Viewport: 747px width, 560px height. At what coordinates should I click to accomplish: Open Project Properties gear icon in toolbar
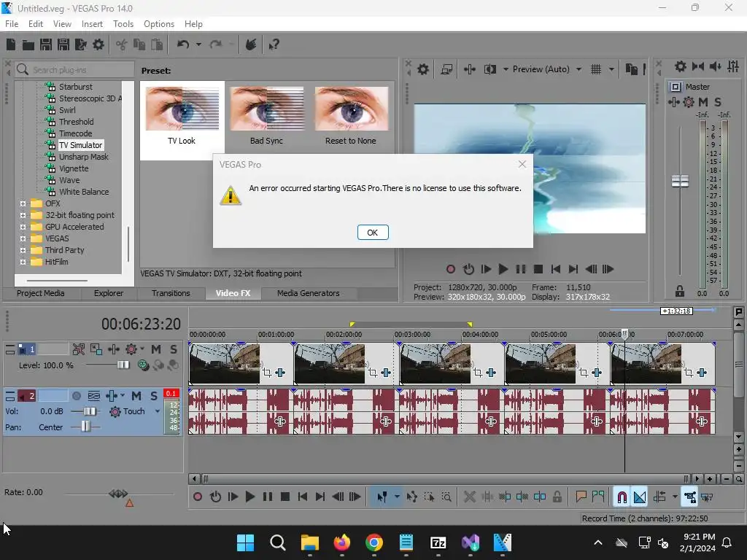(x=98, y=44)
